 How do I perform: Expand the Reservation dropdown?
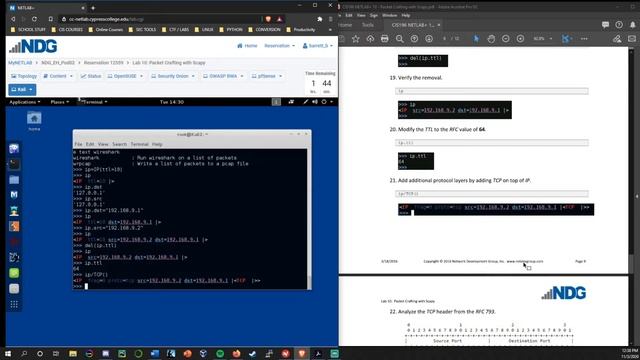(x=279, y=46)
